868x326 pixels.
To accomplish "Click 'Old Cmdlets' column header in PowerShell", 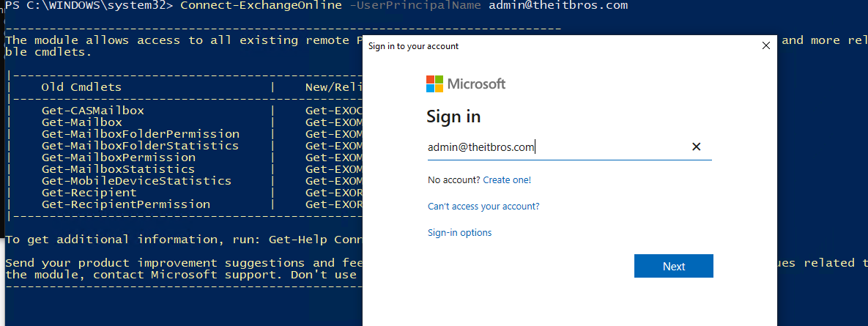I will pos(81,87).
